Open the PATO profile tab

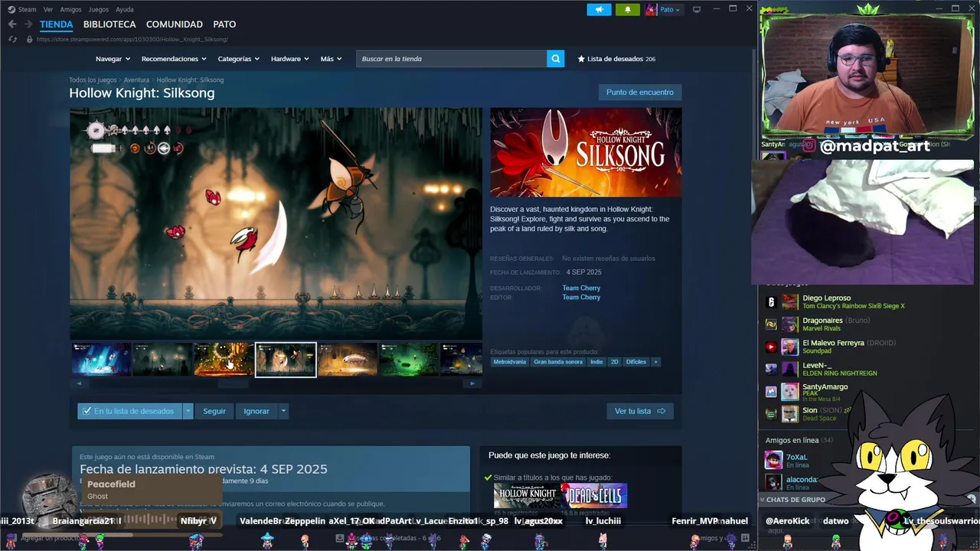(x=224, y=24)
